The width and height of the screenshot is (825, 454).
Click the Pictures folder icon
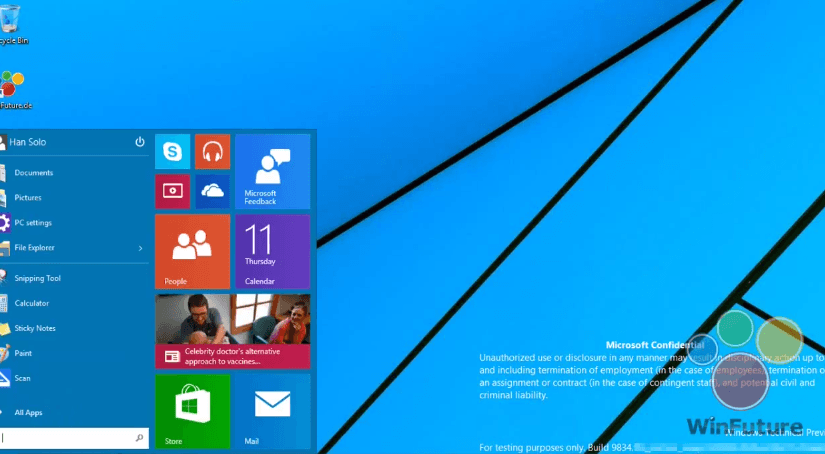[x=3, y=198]
